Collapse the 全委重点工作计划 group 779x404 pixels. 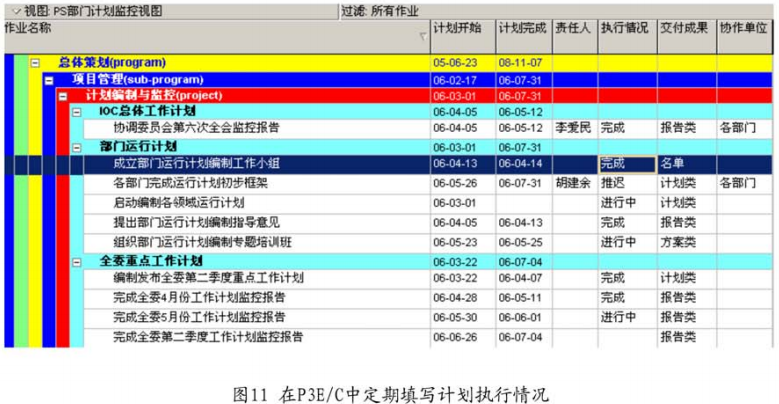(75, 261)
